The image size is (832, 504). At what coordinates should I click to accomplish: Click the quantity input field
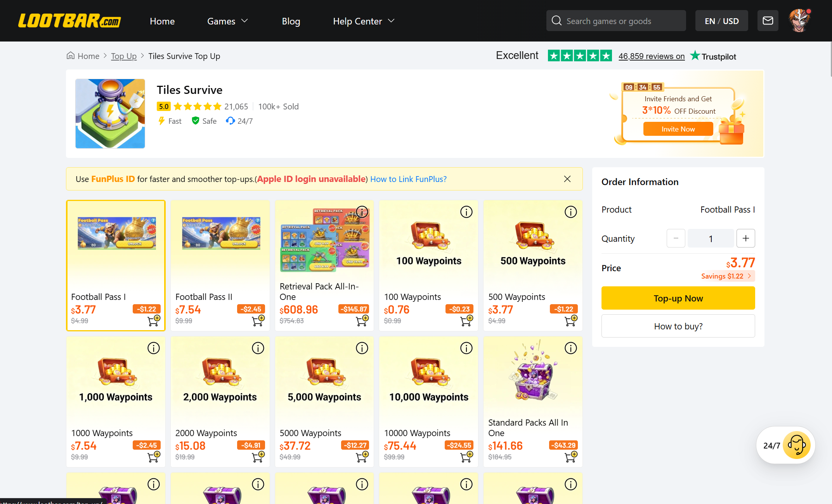tap(711, 238)
